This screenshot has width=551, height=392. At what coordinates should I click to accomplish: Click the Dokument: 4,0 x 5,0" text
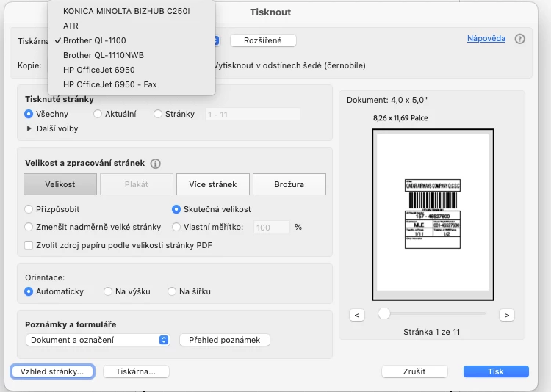(x=387, y=100)
